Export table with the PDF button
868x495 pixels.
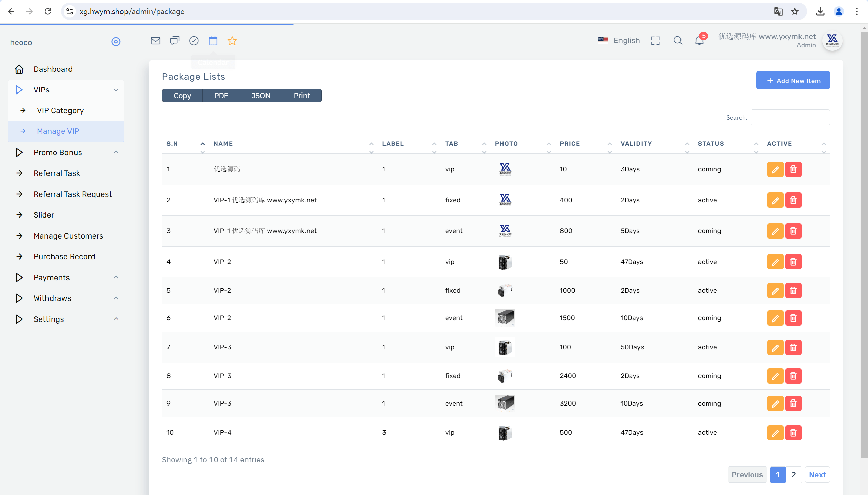(x=221, y=96)
